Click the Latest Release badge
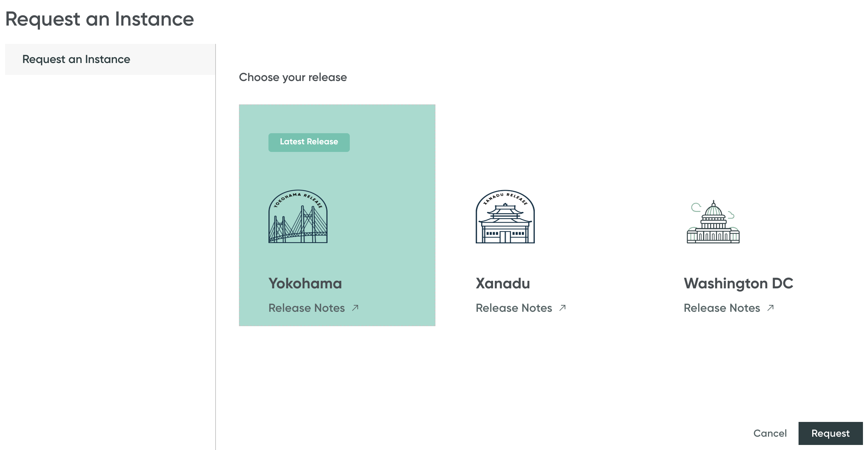Screen dimensions: 868x450 click(x=309, y=142)
